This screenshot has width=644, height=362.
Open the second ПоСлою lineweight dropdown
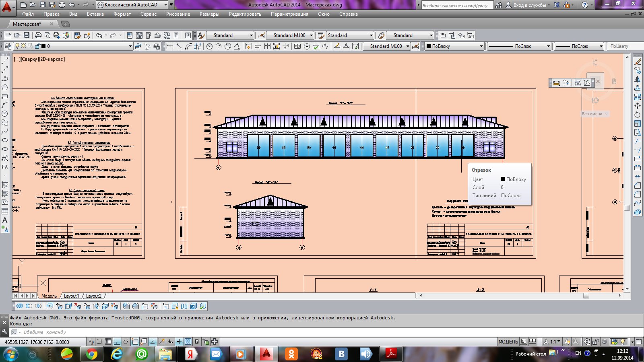click(579, 46)
